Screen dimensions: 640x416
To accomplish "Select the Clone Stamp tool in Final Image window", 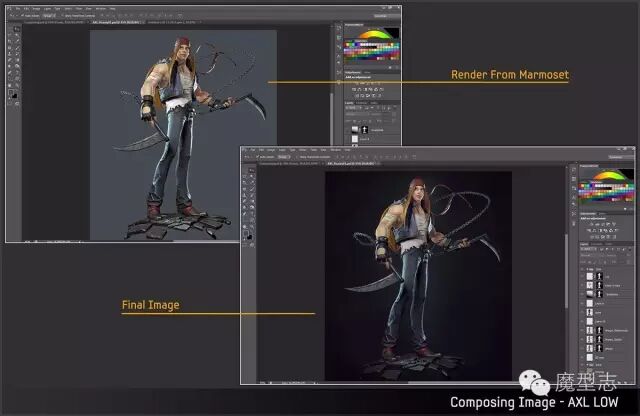I will point(244,195).
